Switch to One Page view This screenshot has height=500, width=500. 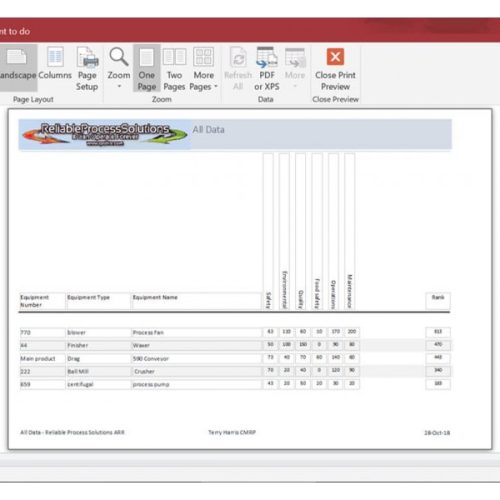pos(147,68)
